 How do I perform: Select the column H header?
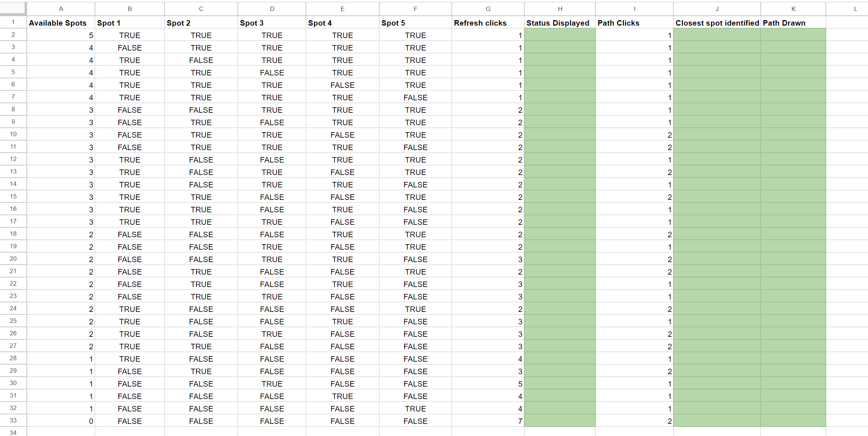coord(560,9)
